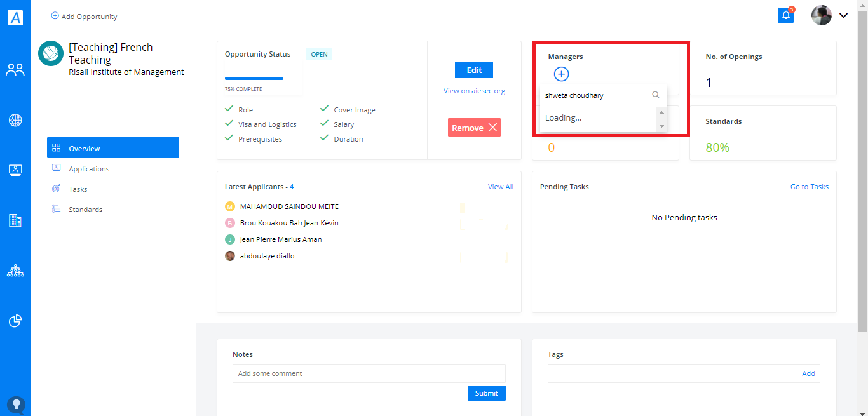
Task: Click the opportunity's teal round logo
Action: point(51,53)
